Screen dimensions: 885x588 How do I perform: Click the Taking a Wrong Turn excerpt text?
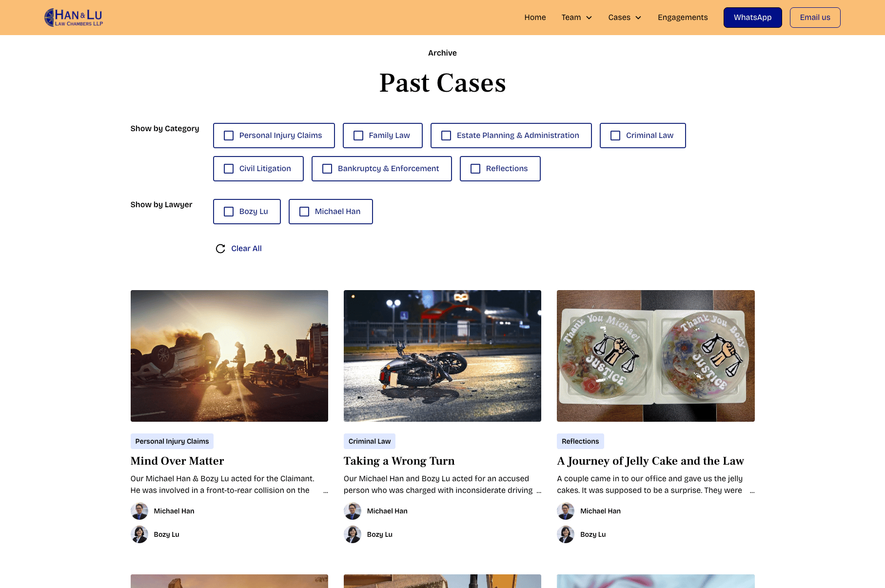442,485
